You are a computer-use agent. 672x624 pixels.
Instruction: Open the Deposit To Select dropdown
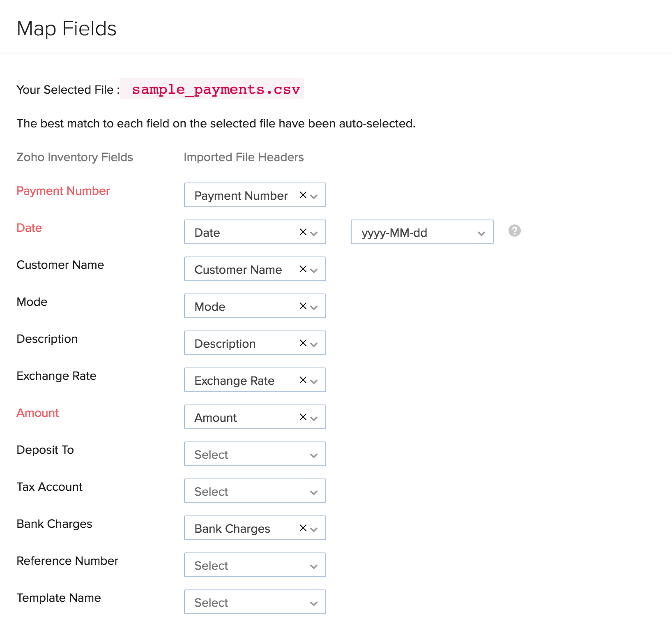(255, 454)
